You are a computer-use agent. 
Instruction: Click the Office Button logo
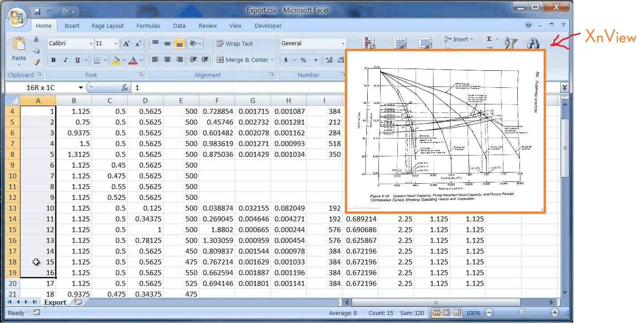(x=17, y=17)
